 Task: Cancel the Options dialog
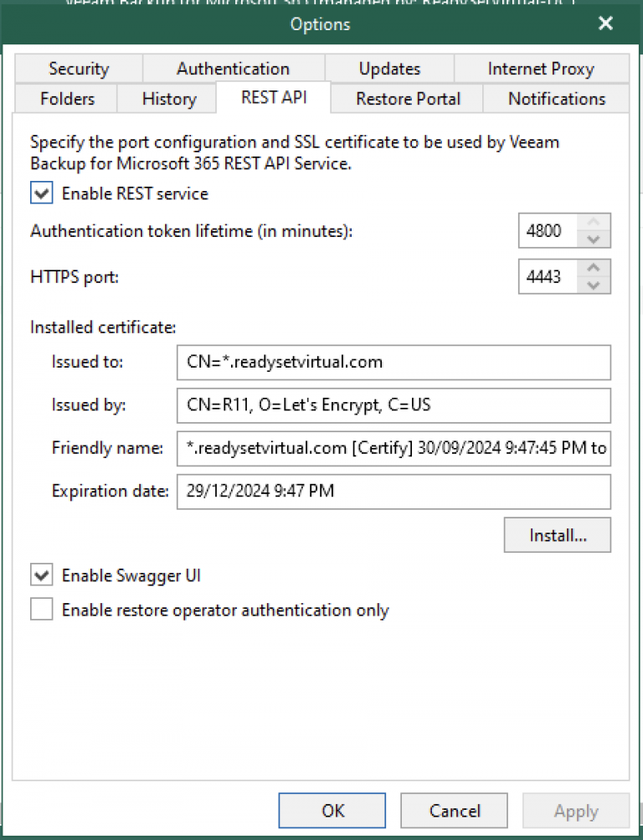(454, 810)
